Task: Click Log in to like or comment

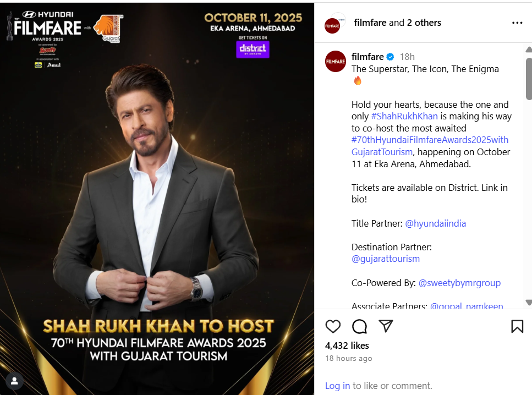Action: pyautogui.click(x=337, y=386)
